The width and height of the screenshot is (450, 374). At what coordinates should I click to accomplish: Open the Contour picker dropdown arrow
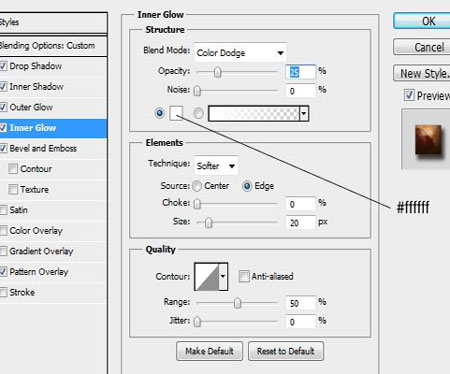tap(223, 276)
